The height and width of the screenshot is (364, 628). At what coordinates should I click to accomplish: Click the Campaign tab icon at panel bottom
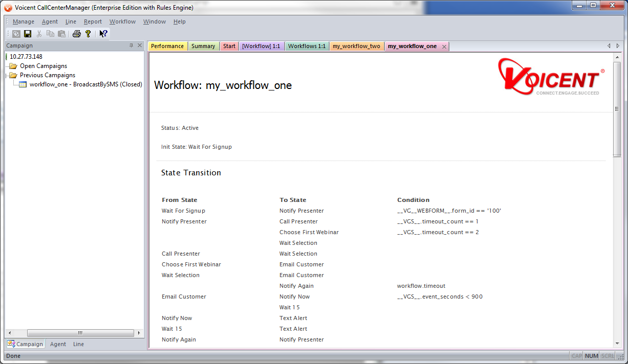coord(11,344)
